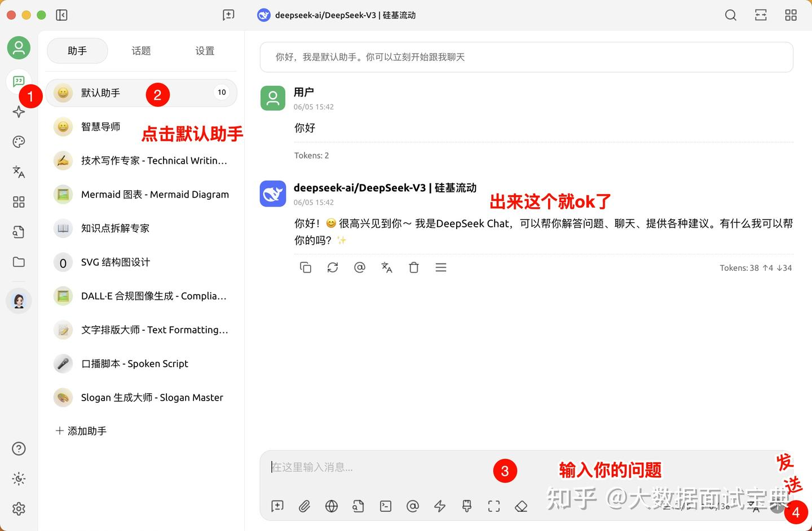Open settings gear at the sidebar bottom
Screen dimensions: 812x531
tap(19, 509)
